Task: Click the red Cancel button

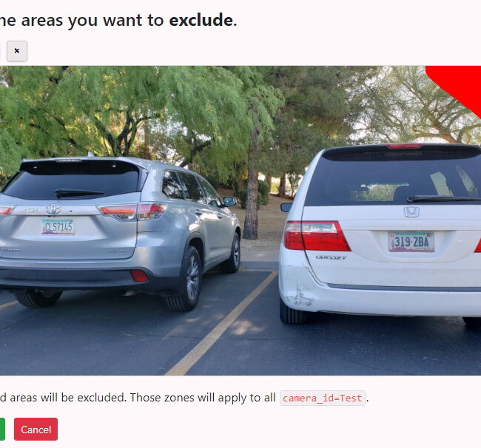Action: point(36,430)
